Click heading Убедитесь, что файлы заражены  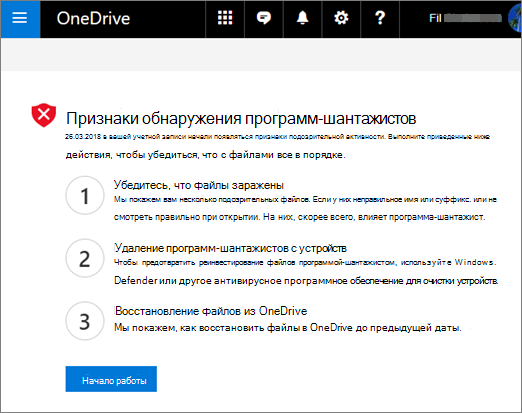[x=199, y=185]
